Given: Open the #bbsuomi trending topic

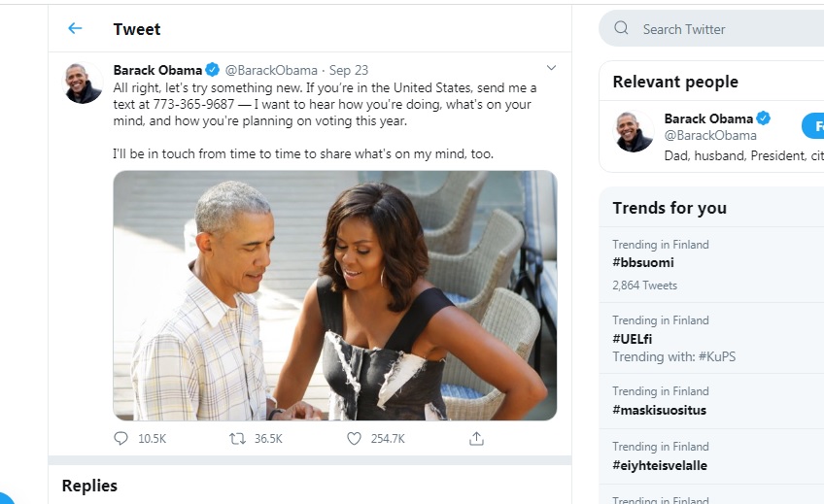Looking at the screenshot, I should pos(643,263).
